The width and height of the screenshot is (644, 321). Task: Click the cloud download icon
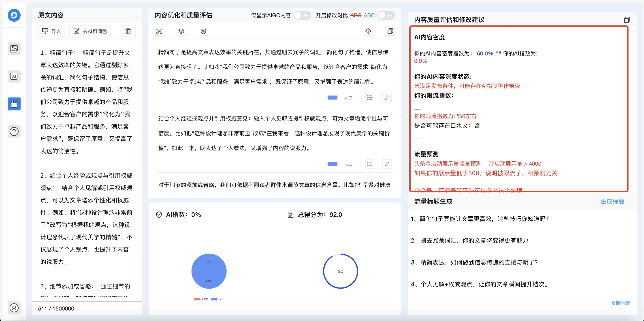(x=368, y=31)
